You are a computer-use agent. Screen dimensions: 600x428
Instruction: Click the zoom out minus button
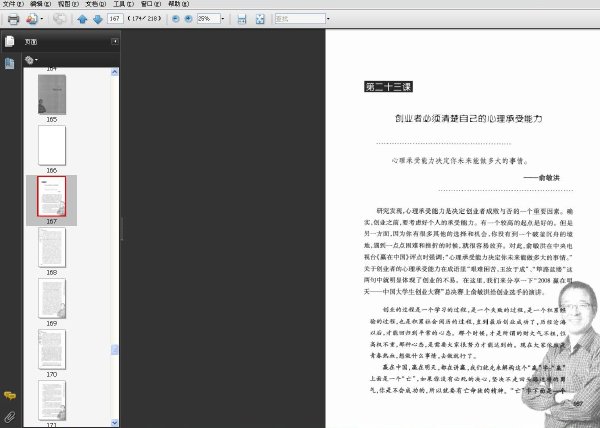[176, 18]
